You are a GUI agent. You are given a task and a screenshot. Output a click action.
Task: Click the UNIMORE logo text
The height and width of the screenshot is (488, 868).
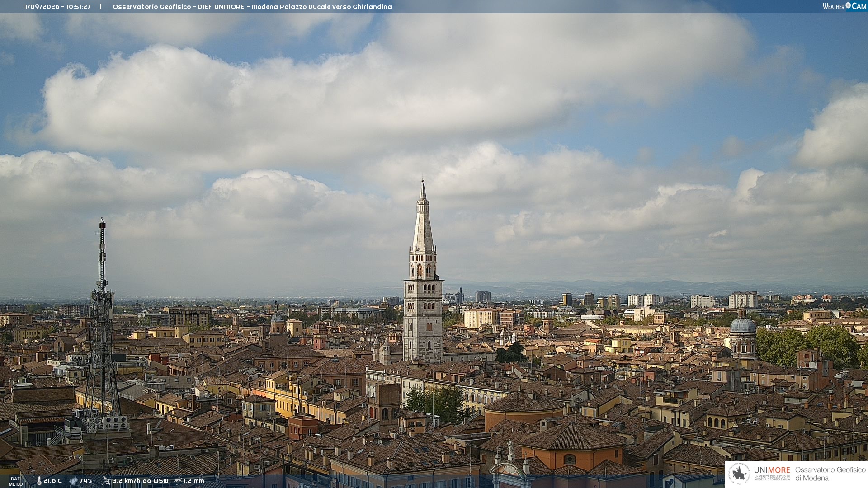pyautogui.click(x=772, y=470)
